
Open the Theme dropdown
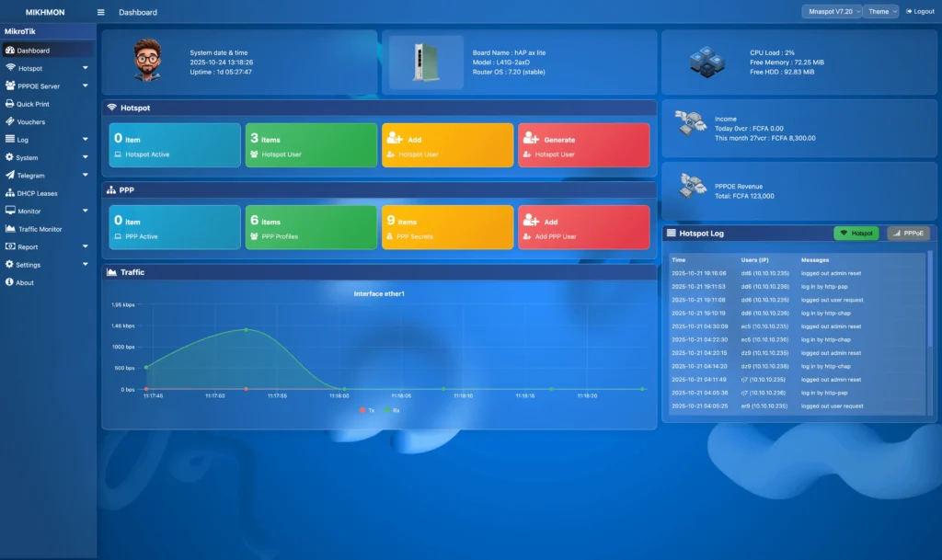[x=880, y=12]
